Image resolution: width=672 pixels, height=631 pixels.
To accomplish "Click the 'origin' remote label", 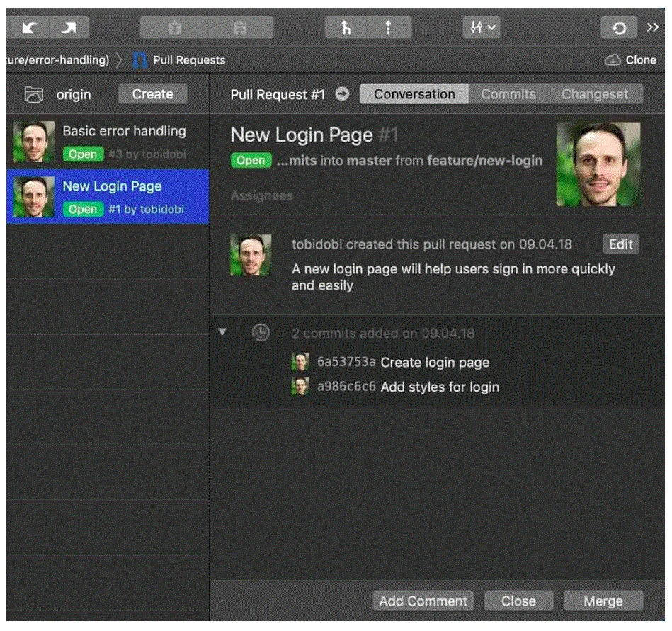I will 74,95.
